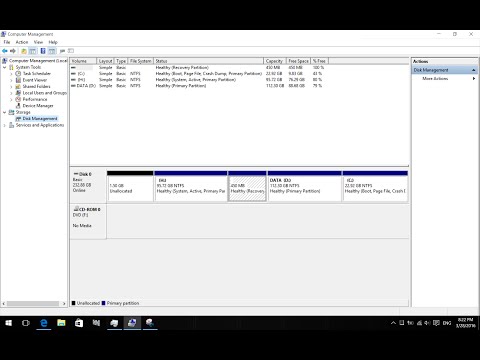
Task: Launch Microsoft Edge from the taskbar
Action: (44, 323)
